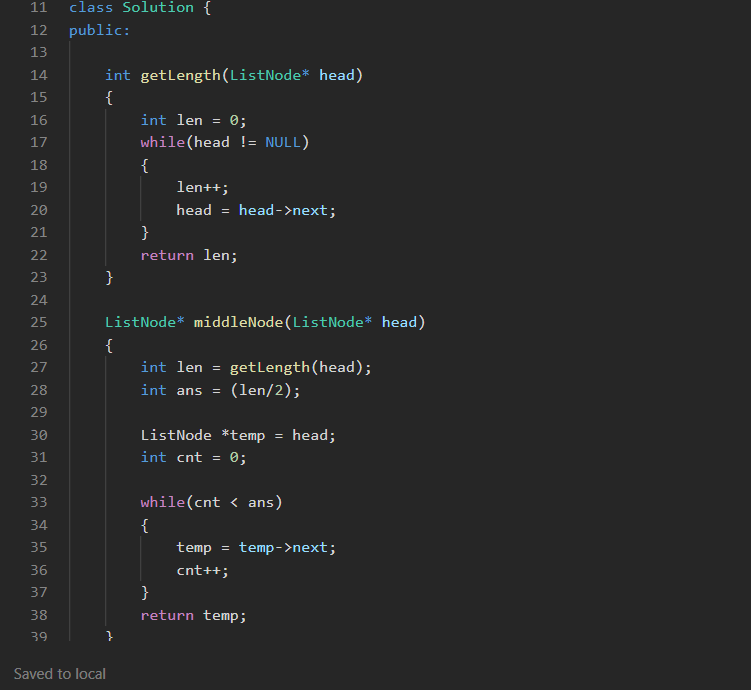Click the 'return temp;' statement

click(193, 615)
